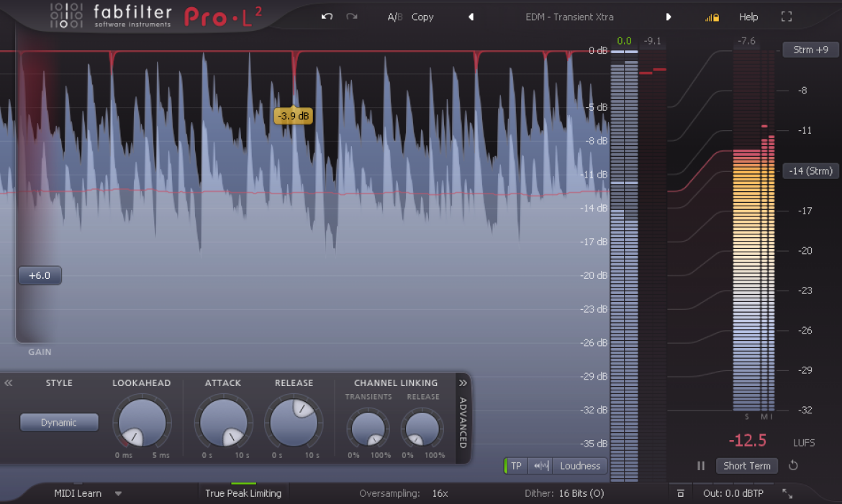Screen dimensions: 842x504
Task: Click the Undo arrow icon
Action: click(x=327, y=17)
